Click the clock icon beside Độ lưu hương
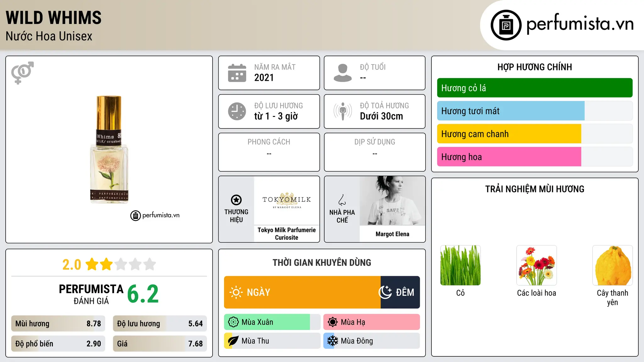The image size is (644, 362). click(x=237, y=111)
